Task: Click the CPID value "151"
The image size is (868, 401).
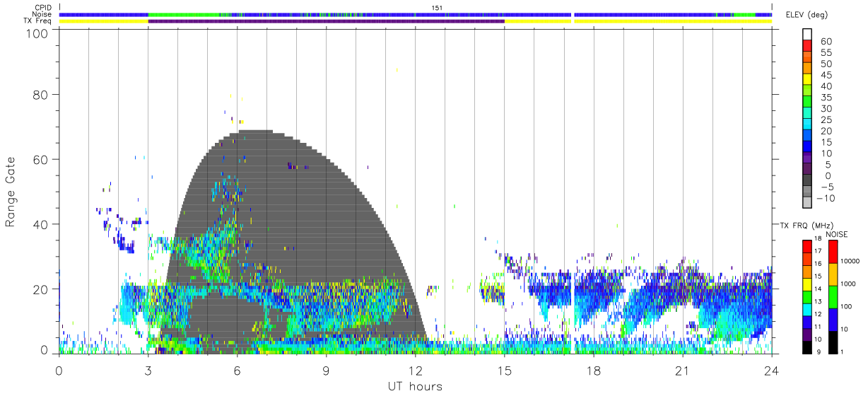Action: [x=438, y=8]
